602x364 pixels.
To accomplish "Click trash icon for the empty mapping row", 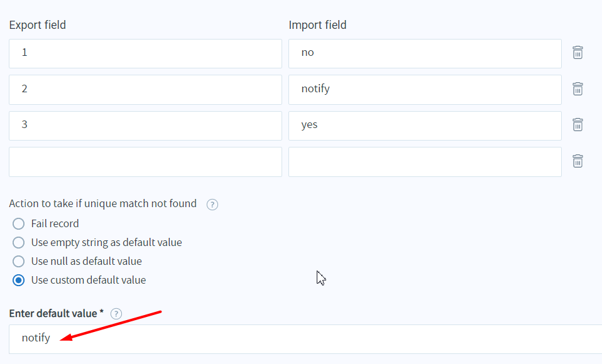I will click(577, 161).
